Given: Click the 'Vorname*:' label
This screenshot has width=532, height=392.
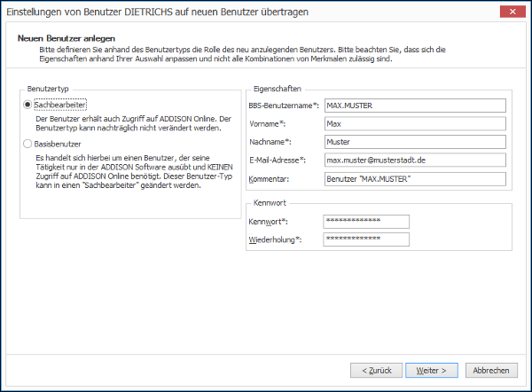Looking at the screenshot, I should pyautogui.click(x=268, y=124).
